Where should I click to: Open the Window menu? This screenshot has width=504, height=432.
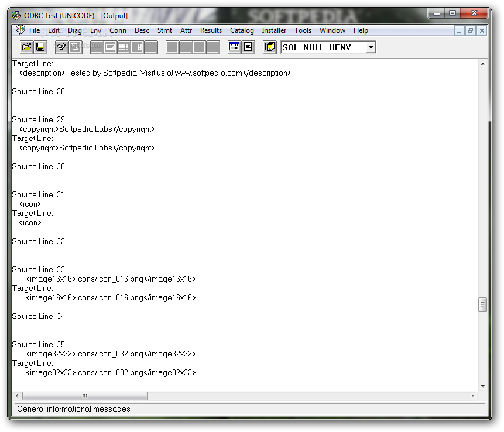(332, 30)
